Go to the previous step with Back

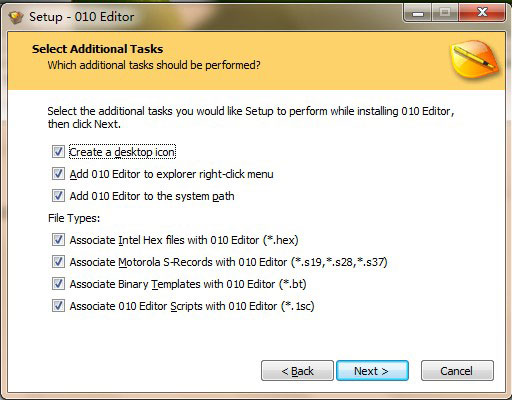click(x=297, y=371)
